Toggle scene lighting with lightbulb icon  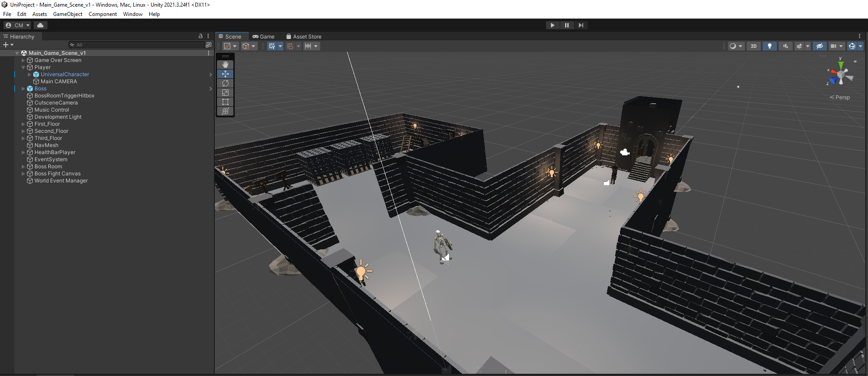click(770, 46)
